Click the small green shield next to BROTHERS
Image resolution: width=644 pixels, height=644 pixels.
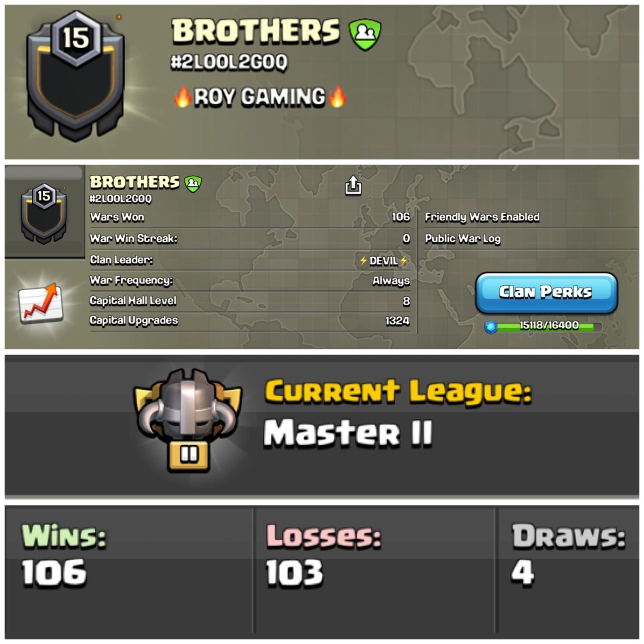point(193,184)
